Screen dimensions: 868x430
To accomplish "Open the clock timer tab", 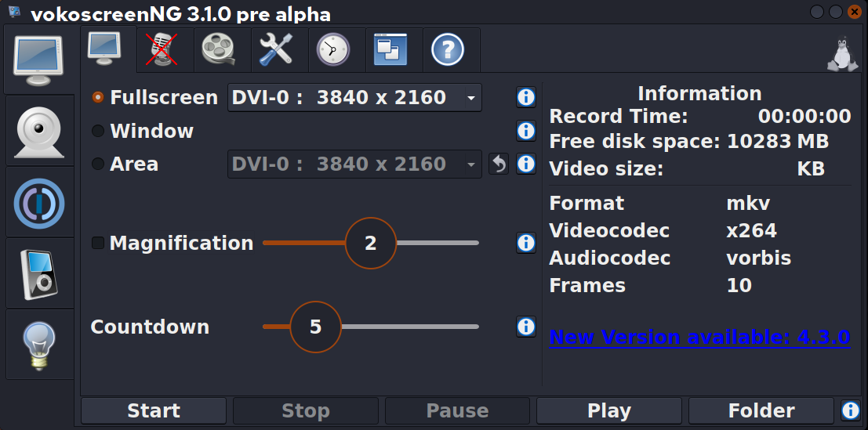I will (333, 50).
